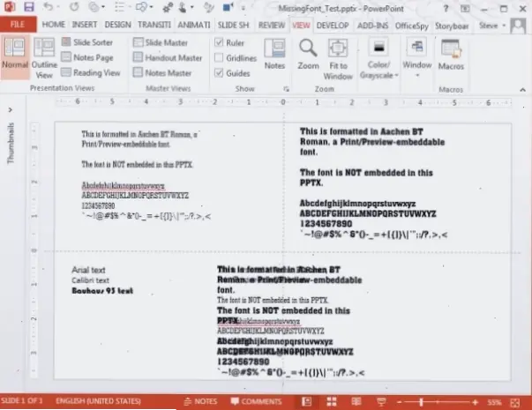Image resolution: width=532 pixels, height=410 pixels.
Task: Open the REVIEW tab
Action: click(x=272, y=26)
